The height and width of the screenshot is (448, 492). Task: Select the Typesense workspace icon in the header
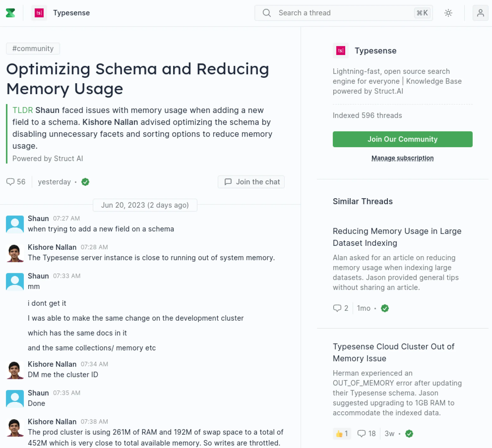pos(39,13)
